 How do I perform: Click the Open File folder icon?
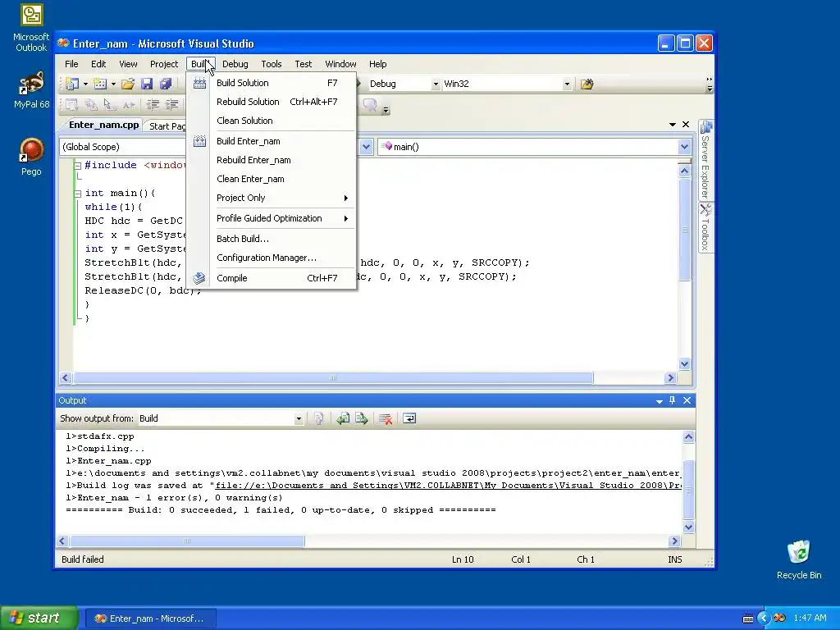coord(127,84)
